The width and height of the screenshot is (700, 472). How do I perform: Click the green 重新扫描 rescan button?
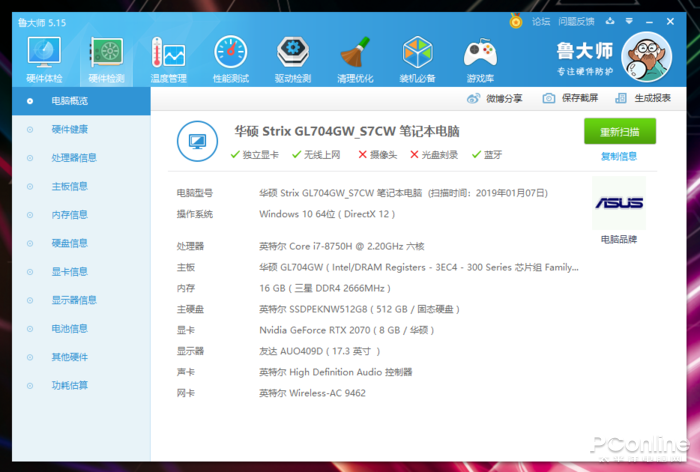tap(620, 131)
